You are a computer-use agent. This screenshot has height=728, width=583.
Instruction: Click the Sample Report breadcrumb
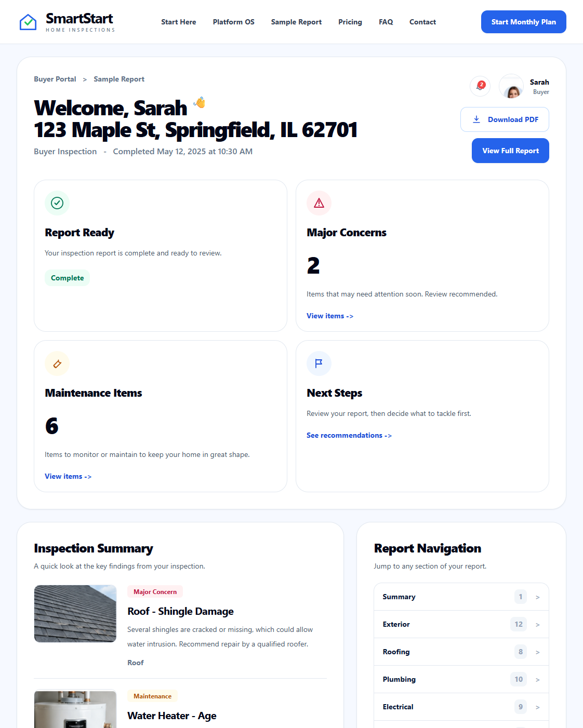click(x=119, y=79)
